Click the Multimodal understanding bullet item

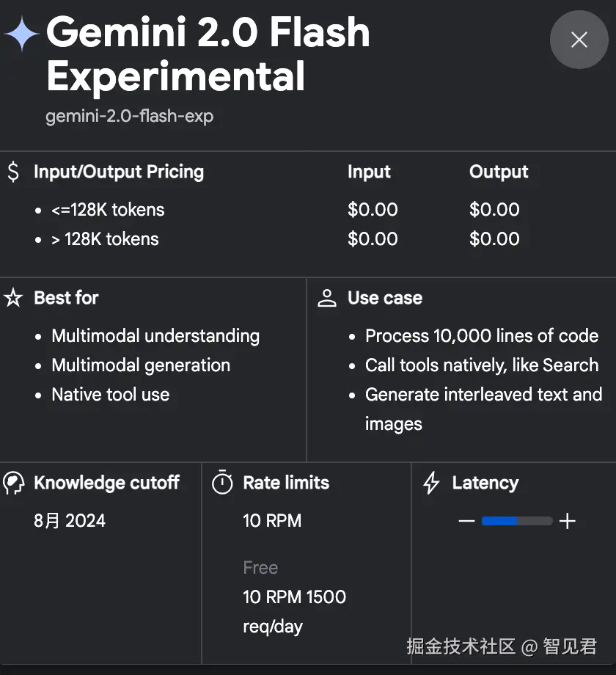pyautogui.click(x=155, y=336)
